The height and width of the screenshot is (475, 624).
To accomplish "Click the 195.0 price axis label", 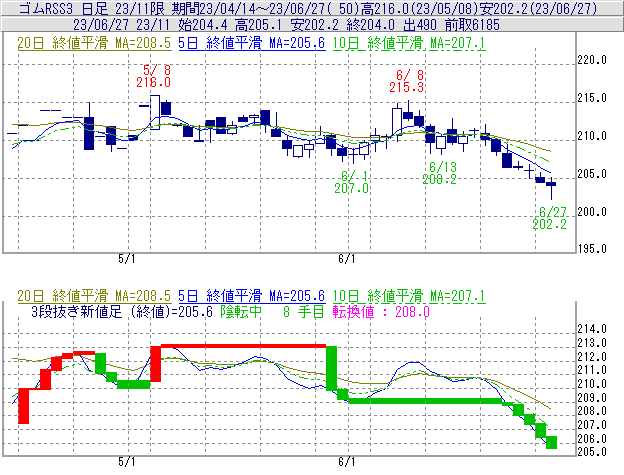I will (x=592, y=249).
